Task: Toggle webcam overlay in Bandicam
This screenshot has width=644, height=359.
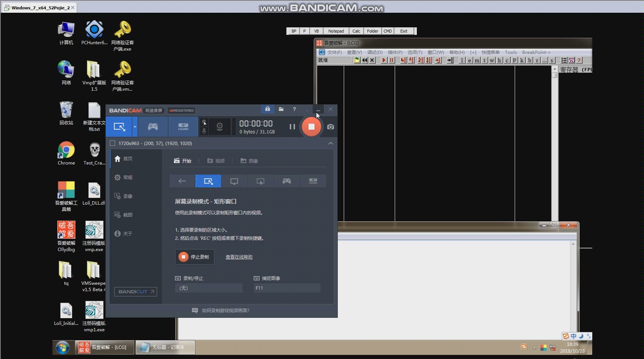Action: pos(220,127)
